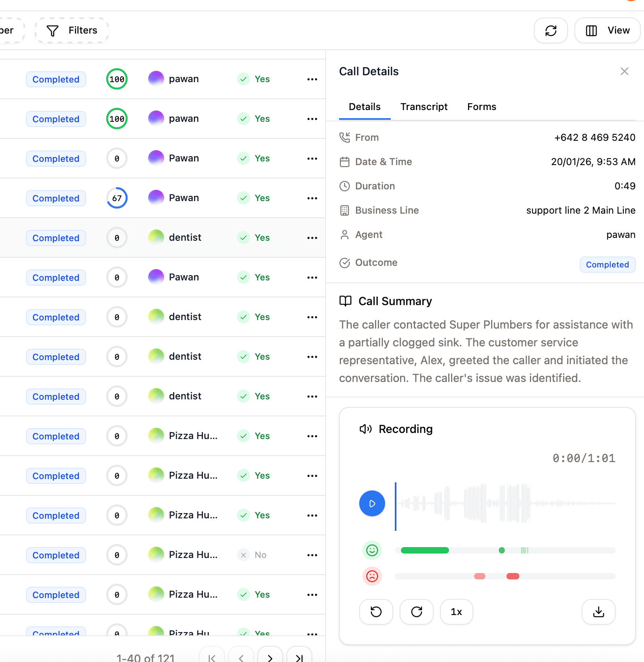
Task: Change the 1x playback speed
Action: 456,612
